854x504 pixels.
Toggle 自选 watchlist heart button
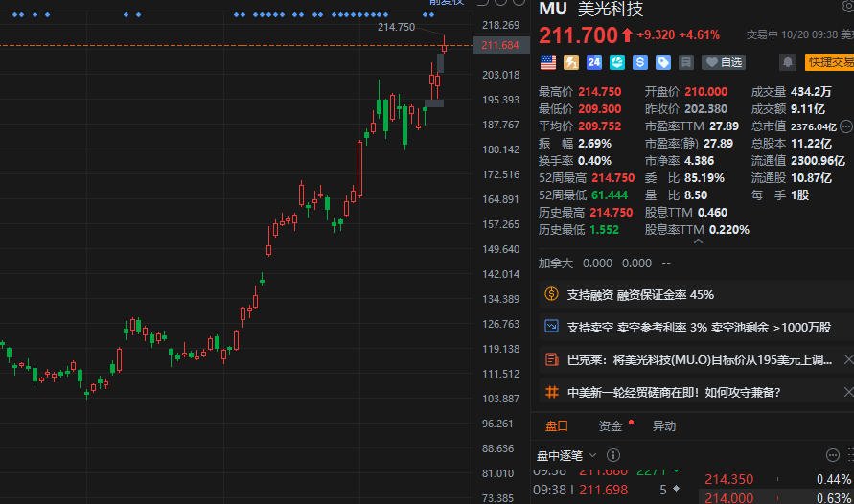click(724, 62)
